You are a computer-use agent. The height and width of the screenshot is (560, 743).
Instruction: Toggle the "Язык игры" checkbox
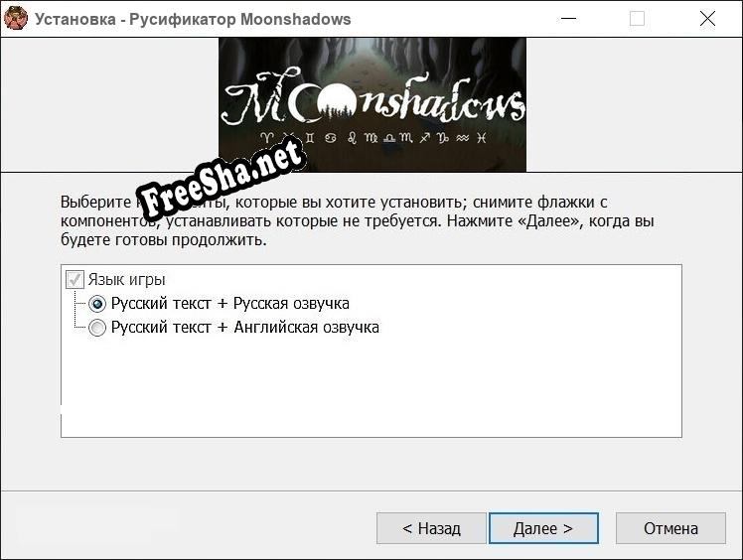pos(74,279)
